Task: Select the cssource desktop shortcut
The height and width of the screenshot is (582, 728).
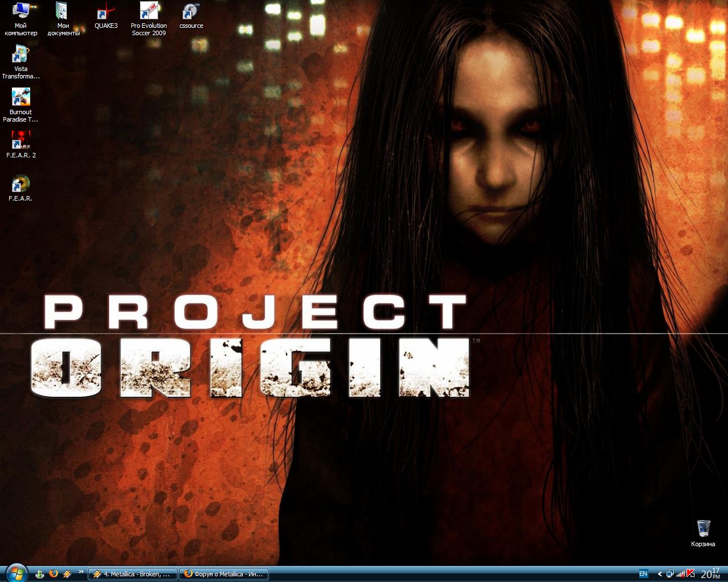Action: click(191, 15)
